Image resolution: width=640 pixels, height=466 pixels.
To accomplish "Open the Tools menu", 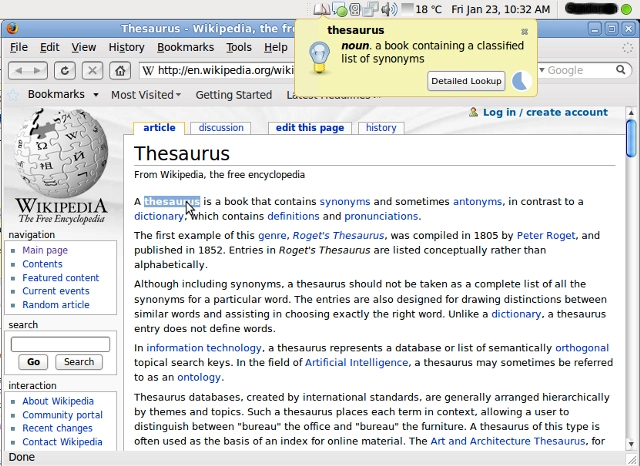I will pyautogui.click(x=239, y=47).
